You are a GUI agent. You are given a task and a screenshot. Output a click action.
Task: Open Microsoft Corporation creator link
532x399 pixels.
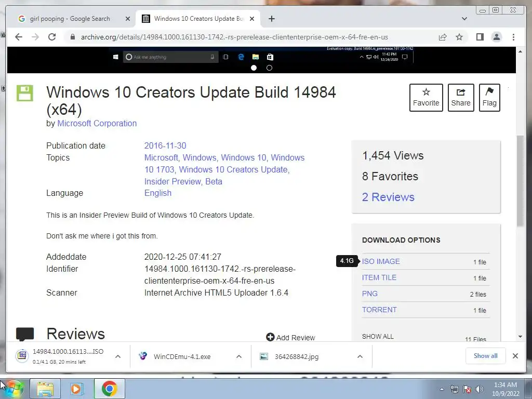pyautogui.click(x=97, y=123)
